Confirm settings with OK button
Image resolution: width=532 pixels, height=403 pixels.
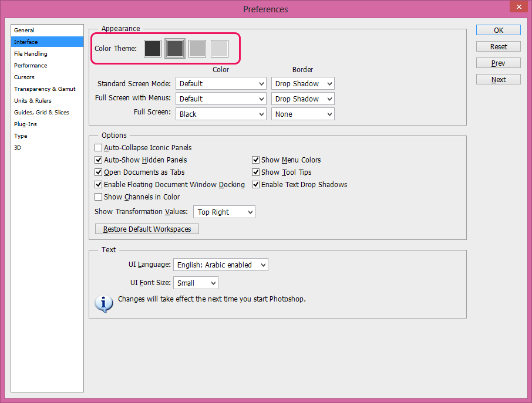498,30
